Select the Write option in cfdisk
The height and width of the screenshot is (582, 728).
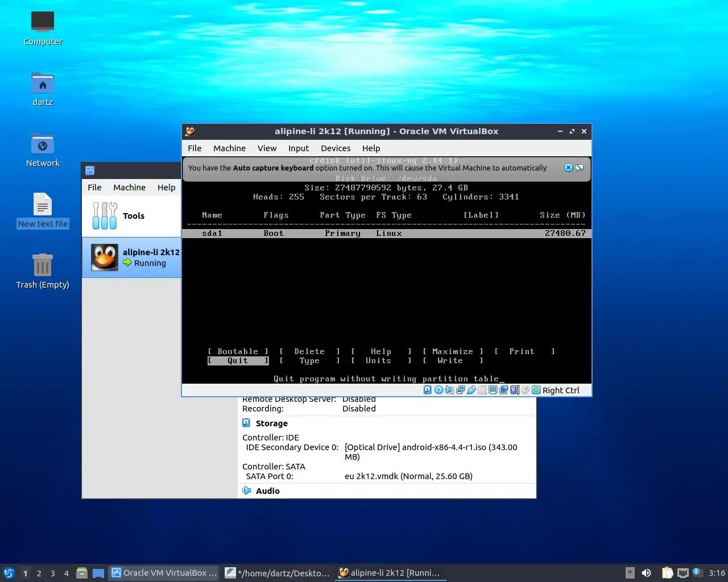453,361
